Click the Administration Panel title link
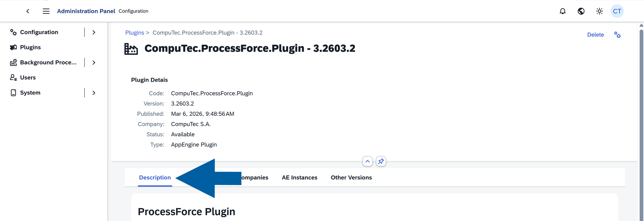Viewport: 644px width, 221px height. [x=86, y=11]
